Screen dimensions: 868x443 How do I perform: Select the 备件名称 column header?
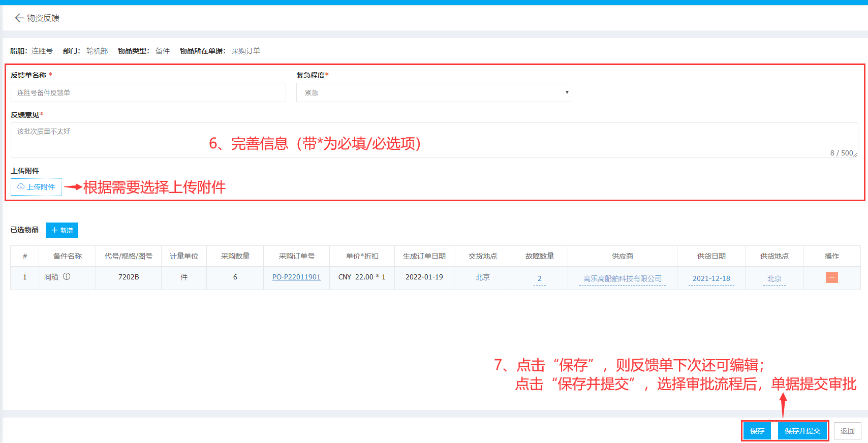(x=68, y=256)
